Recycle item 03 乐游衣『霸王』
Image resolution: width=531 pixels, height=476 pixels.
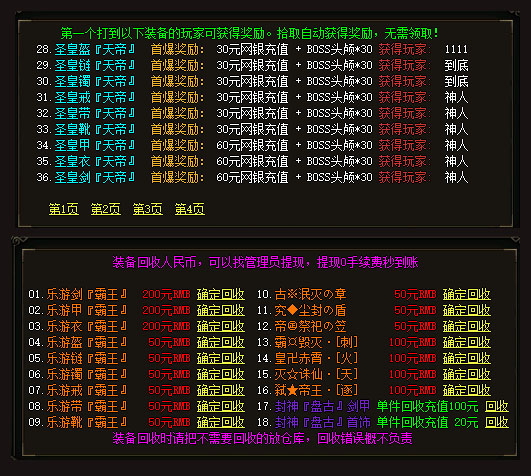click(x=221, y=326)
